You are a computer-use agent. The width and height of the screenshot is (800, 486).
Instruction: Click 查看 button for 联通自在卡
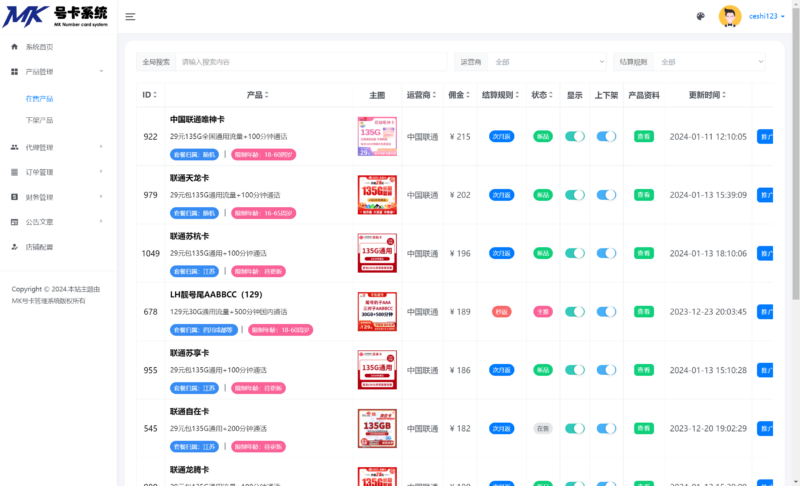(644, 428)
